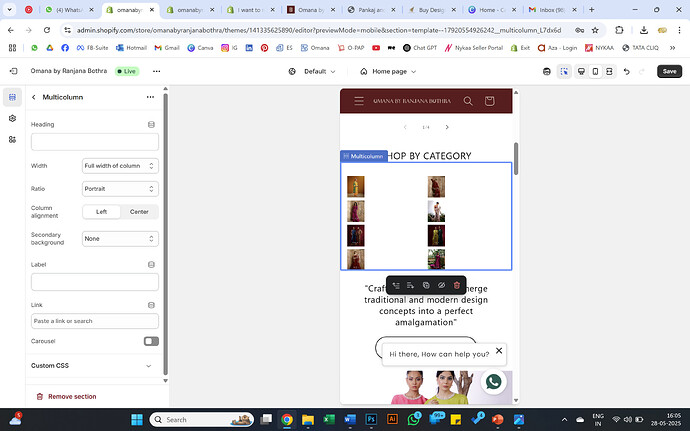Viewport: 690px width, 431px height.
Task: Switch to the 'Omana by' browser tab
Action: click(310, 10)
